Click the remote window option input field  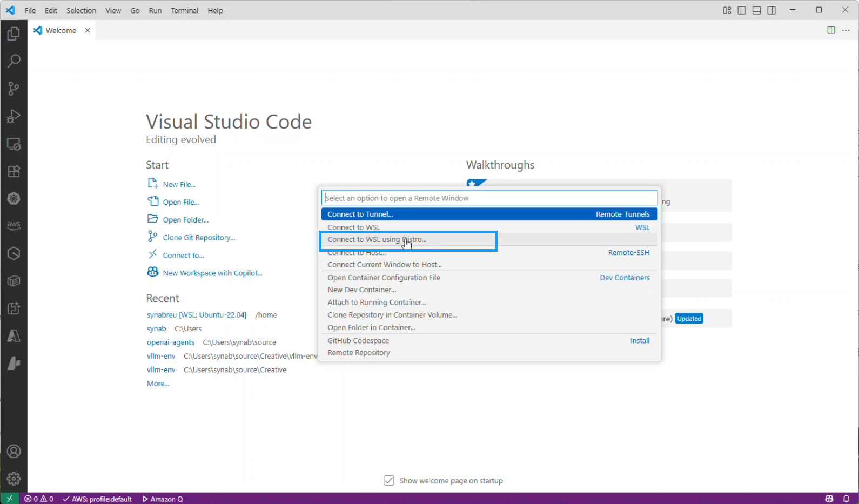489,198
